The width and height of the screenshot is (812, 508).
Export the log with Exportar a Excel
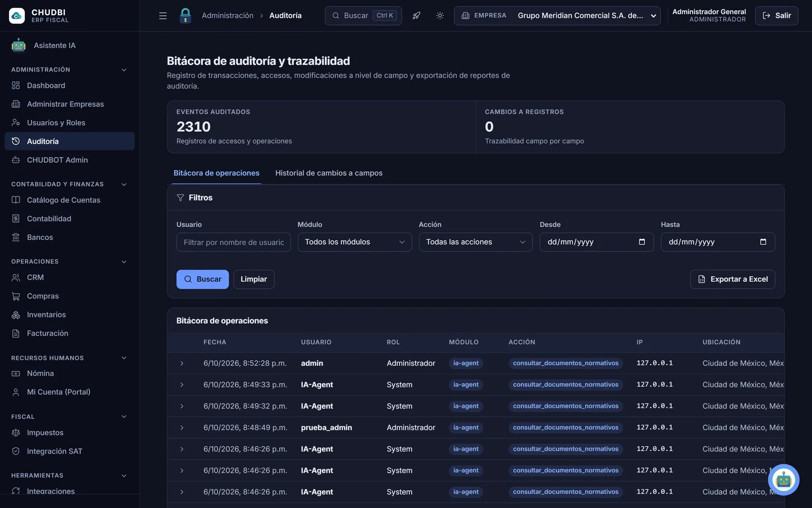732,279
